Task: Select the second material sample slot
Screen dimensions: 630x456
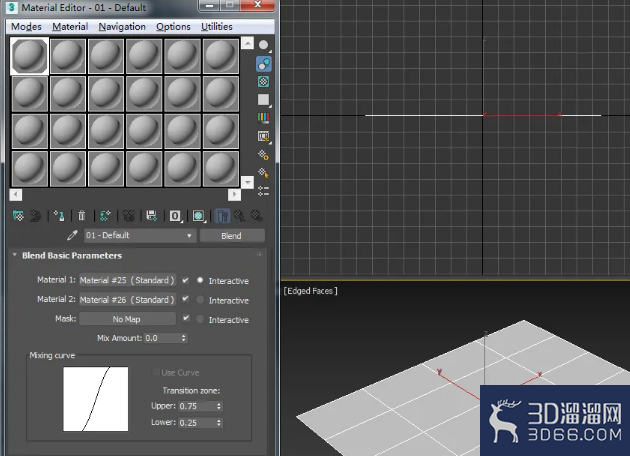Action: click(68, 56)
